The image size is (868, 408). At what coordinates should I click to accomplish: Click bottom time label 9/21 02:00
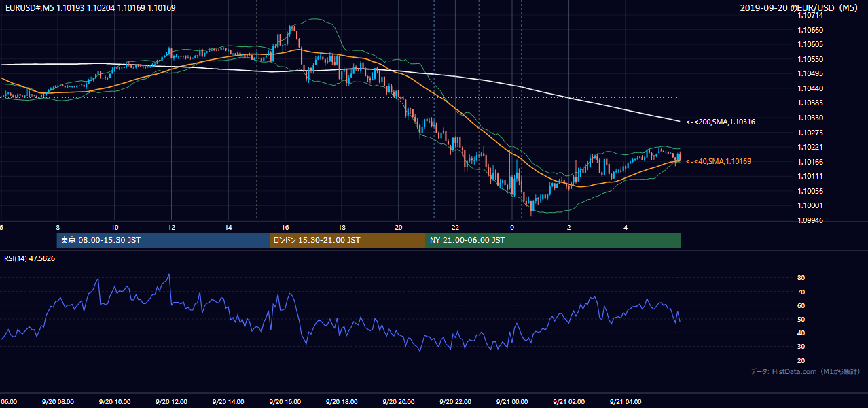(568, 402)
